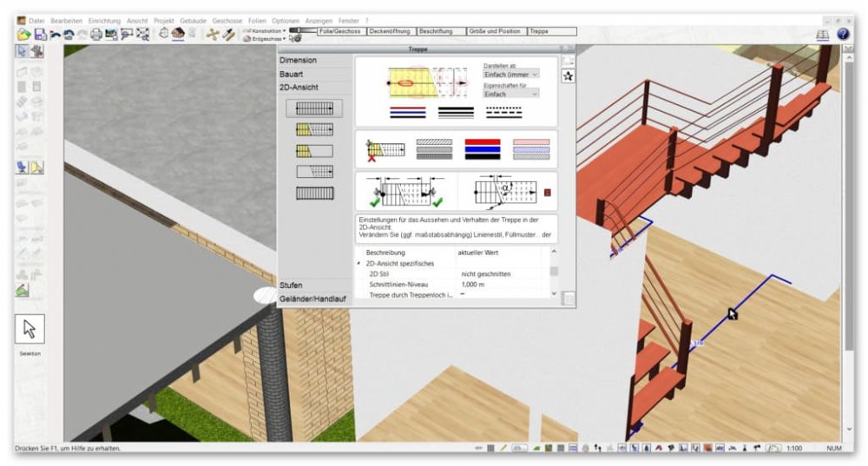This screenshot has height=466, width=868.
Task: Click the 3D house view icon
Action: click(x=178, y=35)
